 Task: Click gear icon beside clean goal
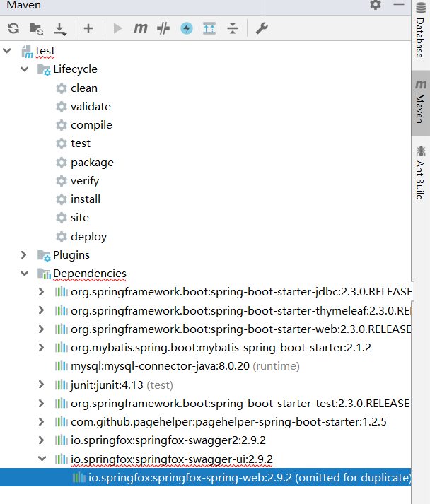(x=62, y=88)
